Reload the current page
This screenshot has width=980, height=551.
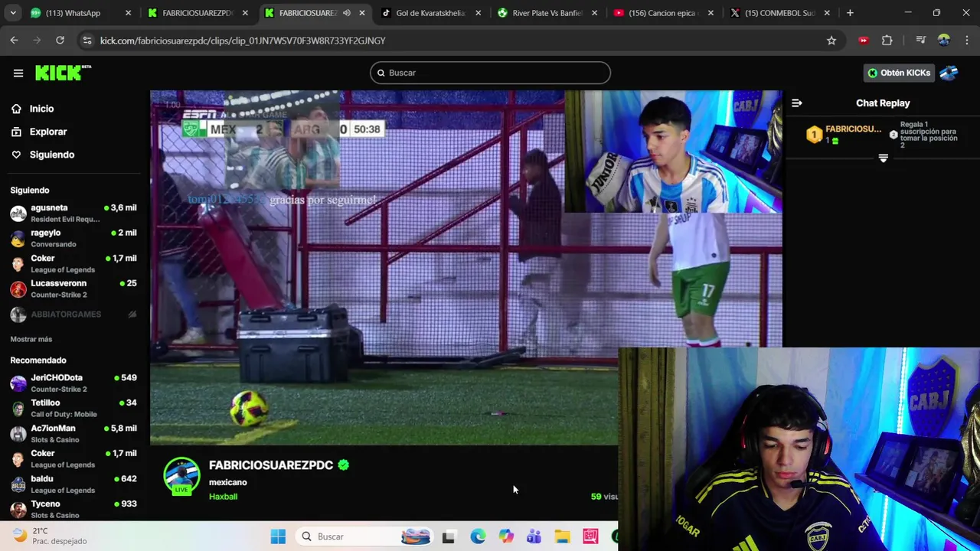(60, 41)
